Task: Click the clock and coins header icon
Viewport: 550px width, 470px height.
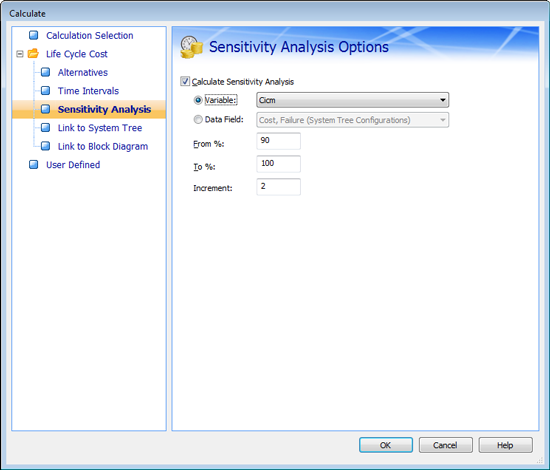Action: [191, 47]
